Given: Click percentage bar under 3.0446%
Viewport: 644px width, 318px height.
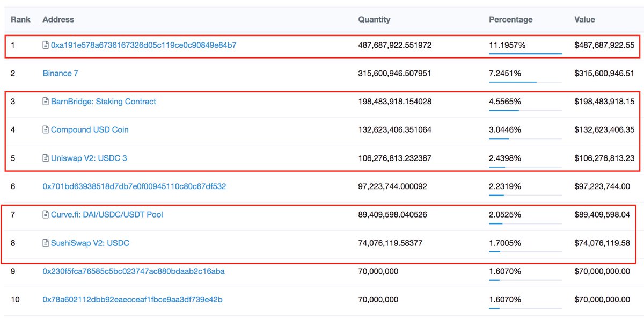Looking at the screenshot, I should point(526,138).
